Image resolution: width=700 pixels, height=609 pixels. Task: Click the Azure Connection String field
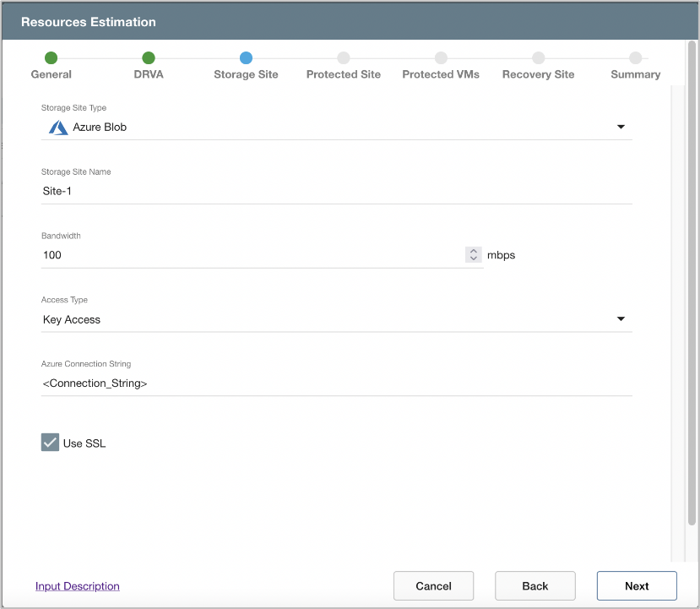pos(336,383)
